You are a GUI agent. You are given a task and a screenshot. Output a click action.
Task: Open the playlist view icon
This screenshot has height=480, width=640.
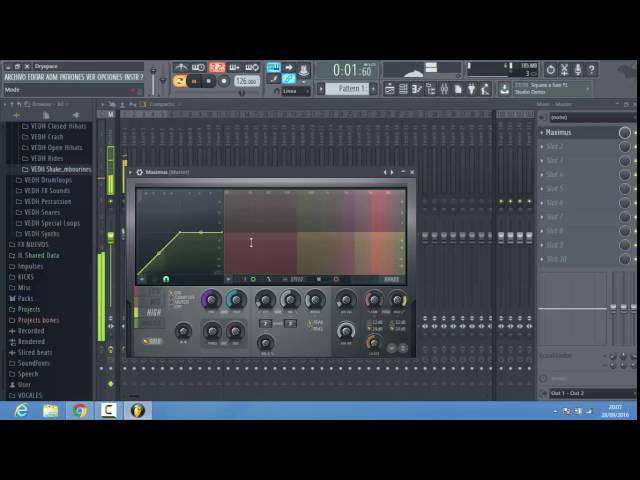390,89
